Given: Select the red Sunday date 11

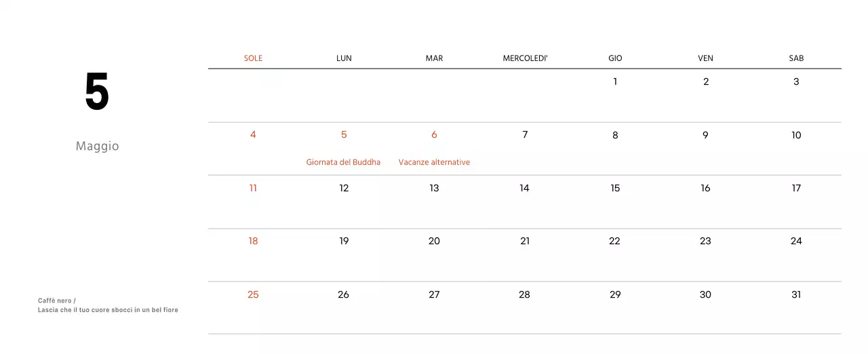Looking at the screenshot, I should pos(253,189).
